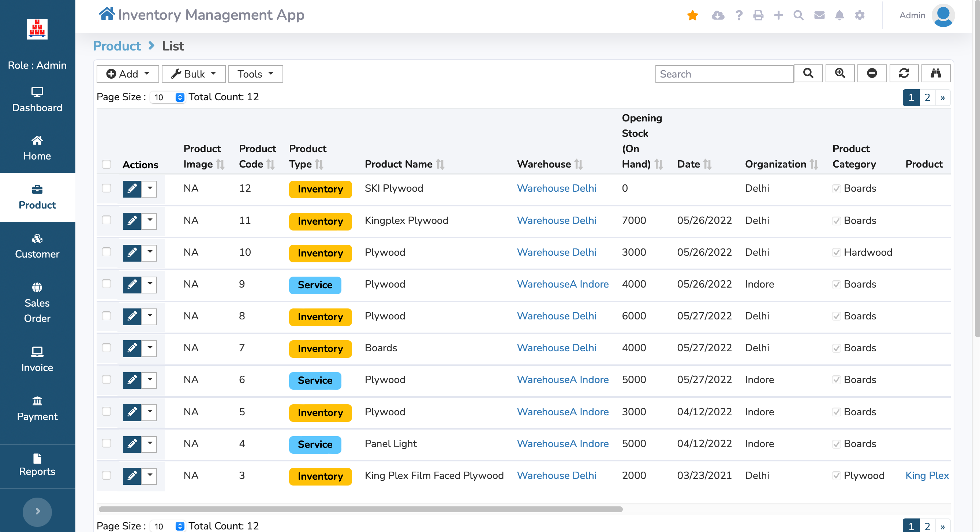The image size is (980, 532).
Task: Click the orange favorites star icon
Action: pos(692,15)
